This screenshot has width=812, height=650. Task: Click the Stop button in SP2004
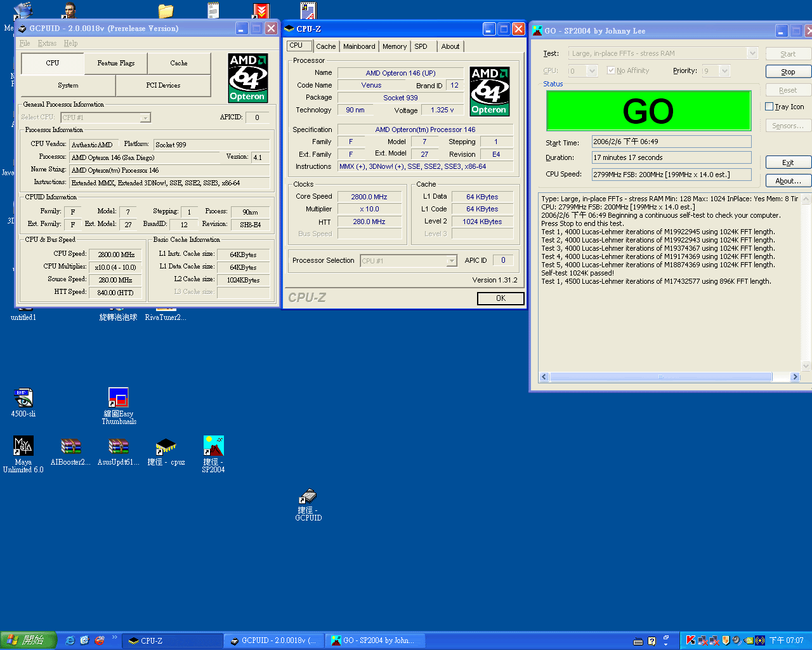788,72
